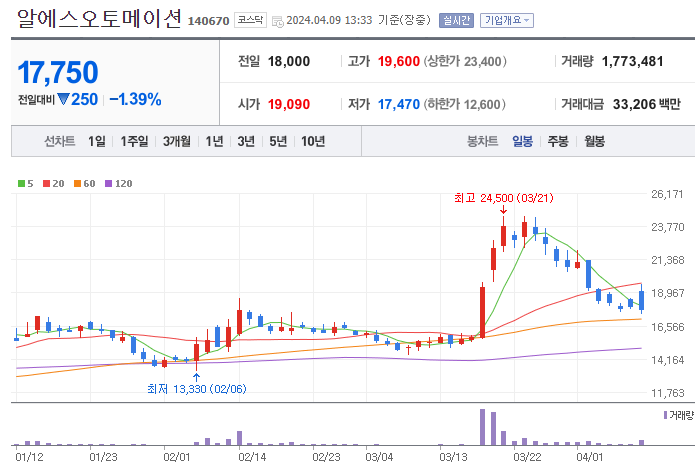
Task: Show the 5년 line chart
Action: (278, 141)
